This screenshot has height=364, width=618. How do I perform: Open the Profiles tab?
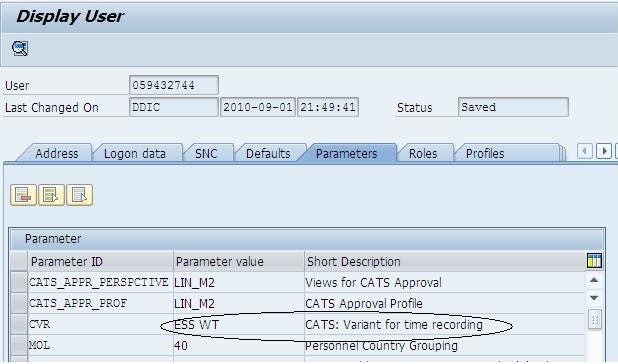(485, 153)
